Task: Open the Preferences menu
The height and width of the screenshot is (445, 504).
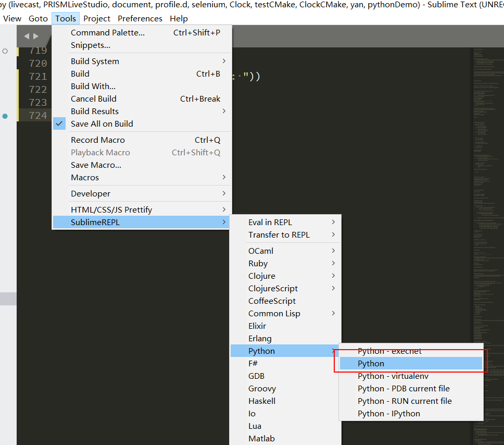Action: 140,19
